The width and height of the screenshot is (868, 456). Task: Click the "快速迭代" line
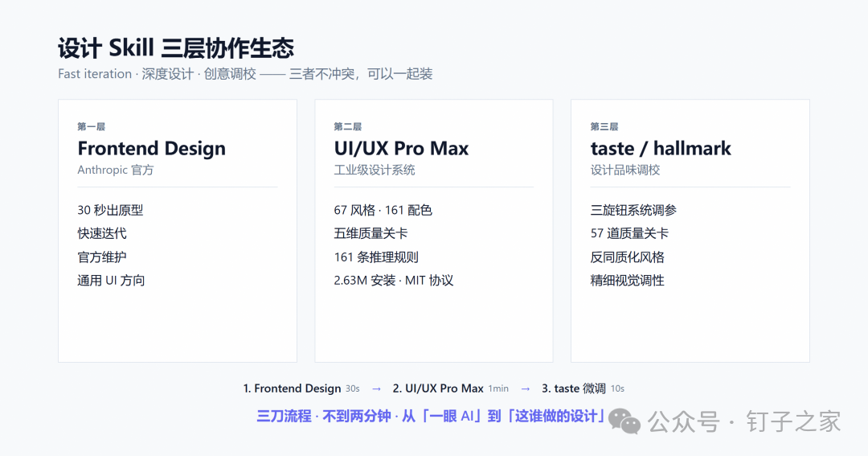102,233
